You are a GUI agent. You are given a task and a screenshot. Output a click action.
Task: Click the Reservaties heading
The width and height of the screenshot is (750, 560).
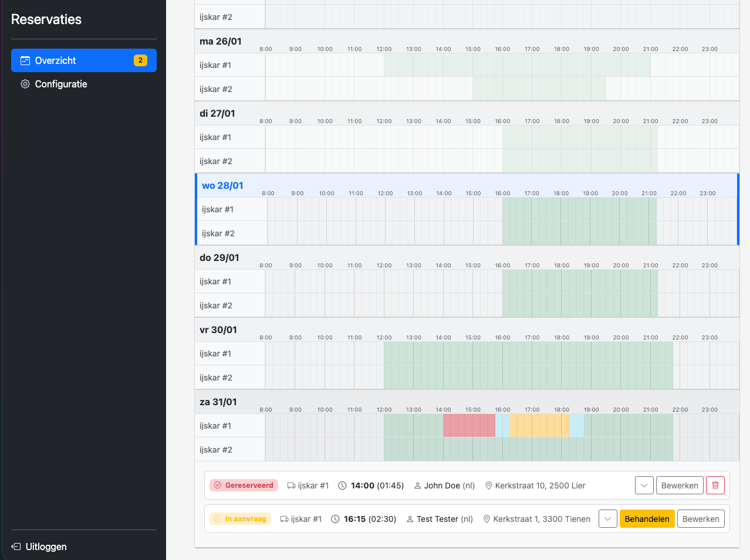[46, 19]
